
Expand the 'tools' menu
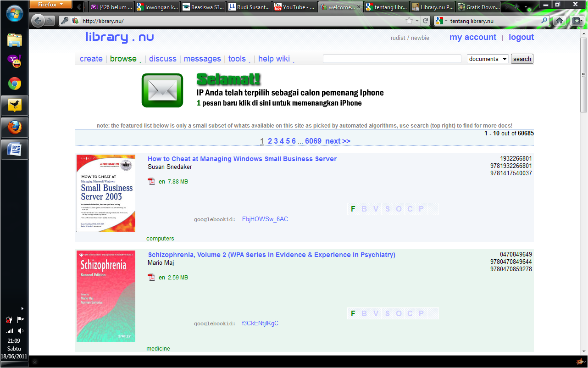[237, 59]
